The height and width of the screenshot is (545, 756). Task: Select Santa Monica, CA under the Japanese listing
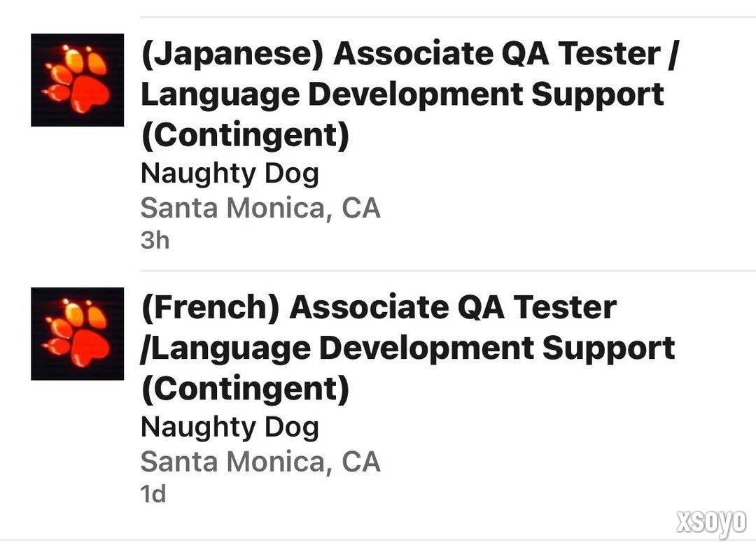tap(260, 208)
